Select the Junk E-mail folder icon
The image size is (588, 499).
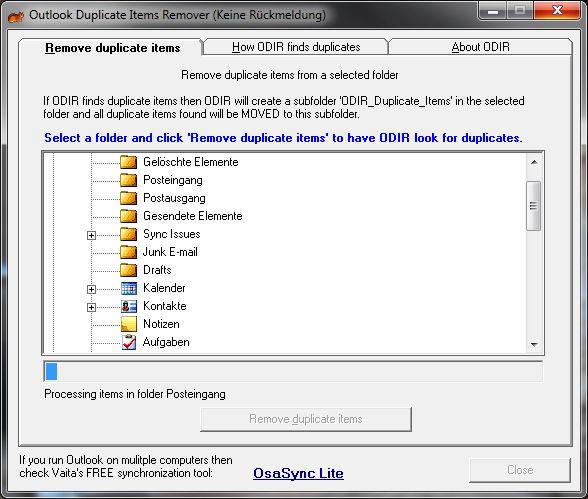(129, 252)
